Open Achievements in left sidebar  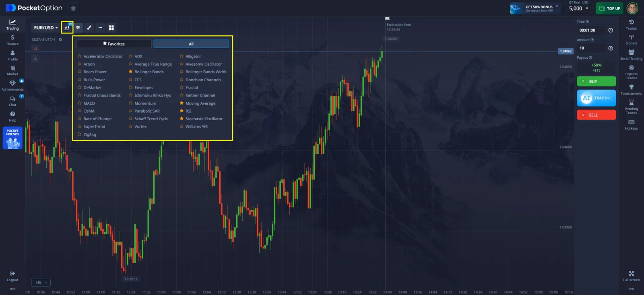coord(12,85)
